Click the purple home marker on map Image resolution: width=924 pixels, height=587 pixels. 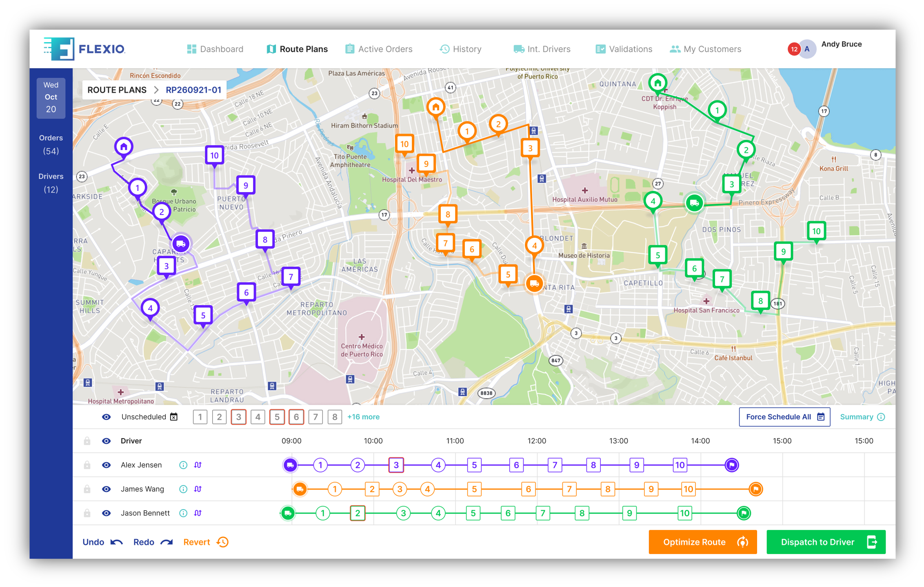tap(124, 146)
